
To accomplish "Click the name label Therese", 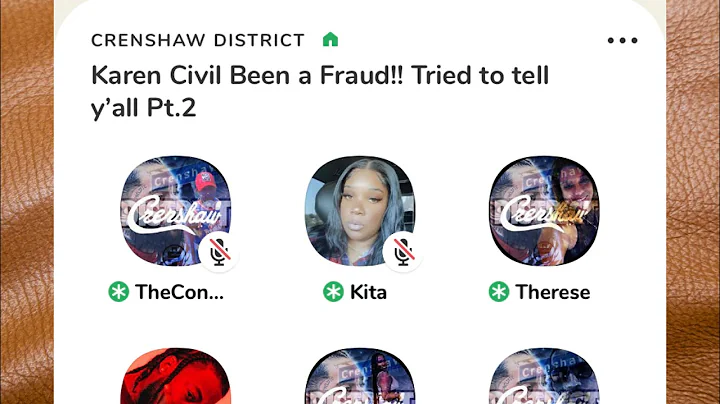I will pyautogui.click(x=553, y=292).
